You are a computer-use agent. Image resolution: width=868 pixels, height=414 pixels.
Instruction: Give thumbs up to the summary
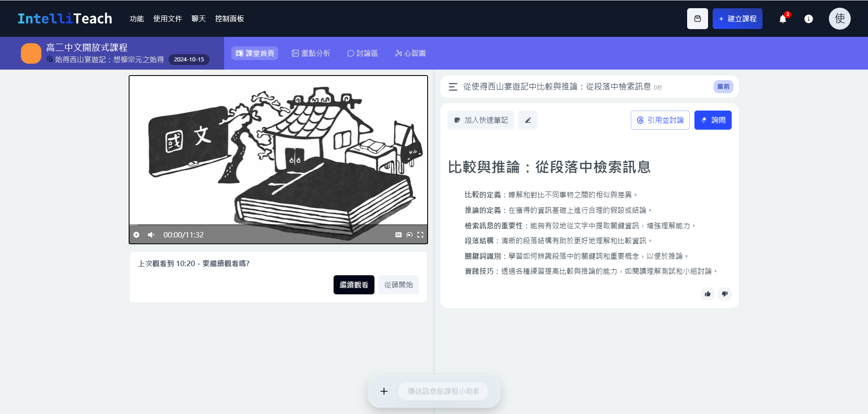pyautogui.click(x=708, y=294)
